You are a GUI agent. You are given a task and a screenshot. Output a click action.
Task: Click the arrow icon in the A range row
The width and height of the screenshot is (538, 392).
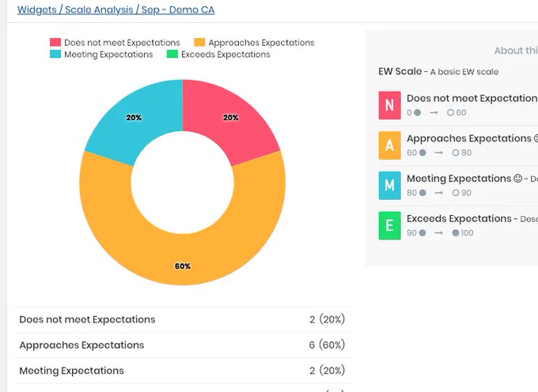[x=439, y=153]
